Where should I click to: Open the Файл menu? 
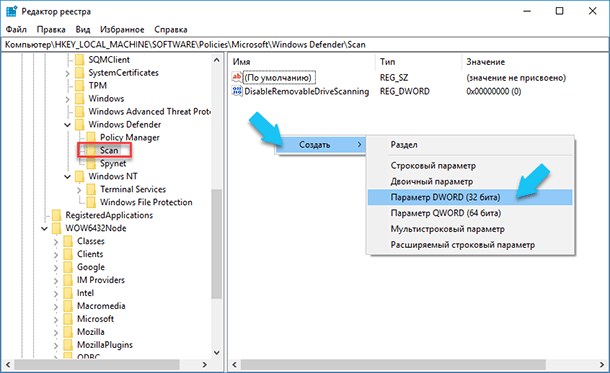(16, 30)
